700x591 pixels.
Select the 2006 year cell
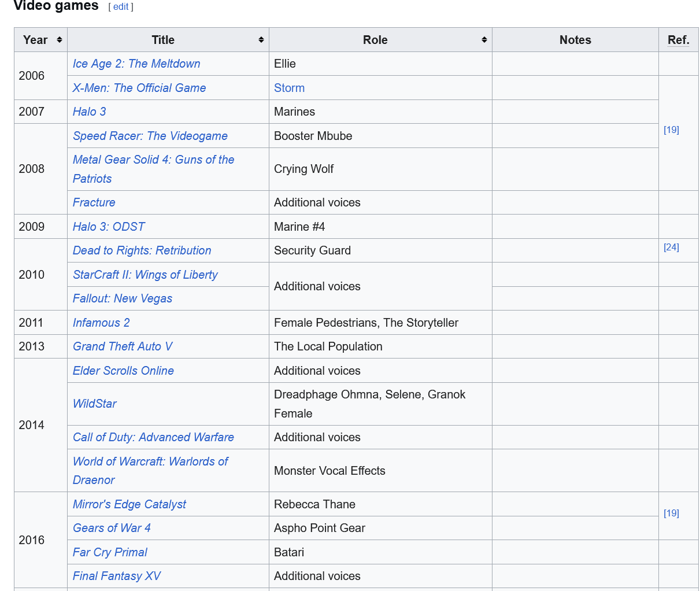[40, 76]
